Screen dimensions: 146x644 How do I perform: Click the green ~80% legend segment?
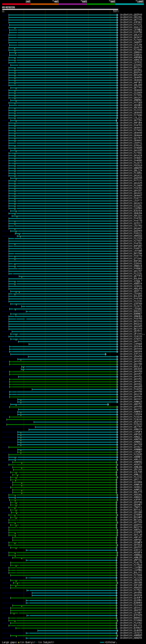101,4
